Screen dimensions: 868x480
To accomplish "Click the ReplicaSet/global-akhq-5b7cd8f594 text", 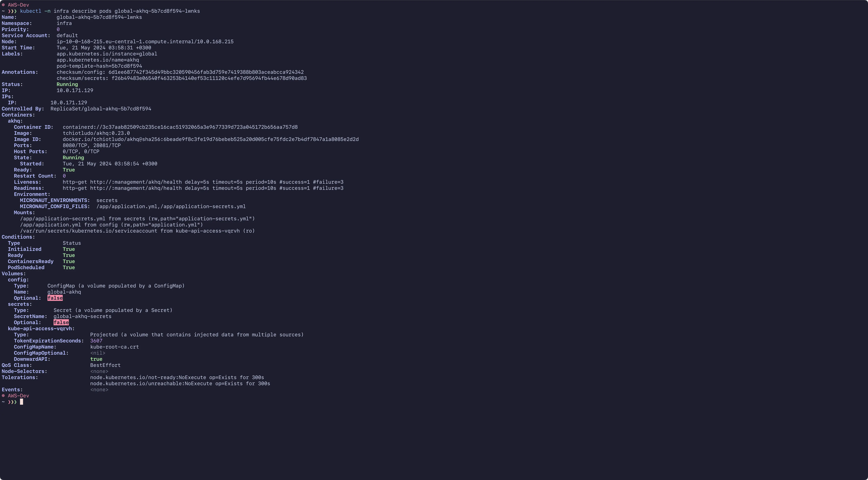I will pyautogui.click(x=101, y=109).
